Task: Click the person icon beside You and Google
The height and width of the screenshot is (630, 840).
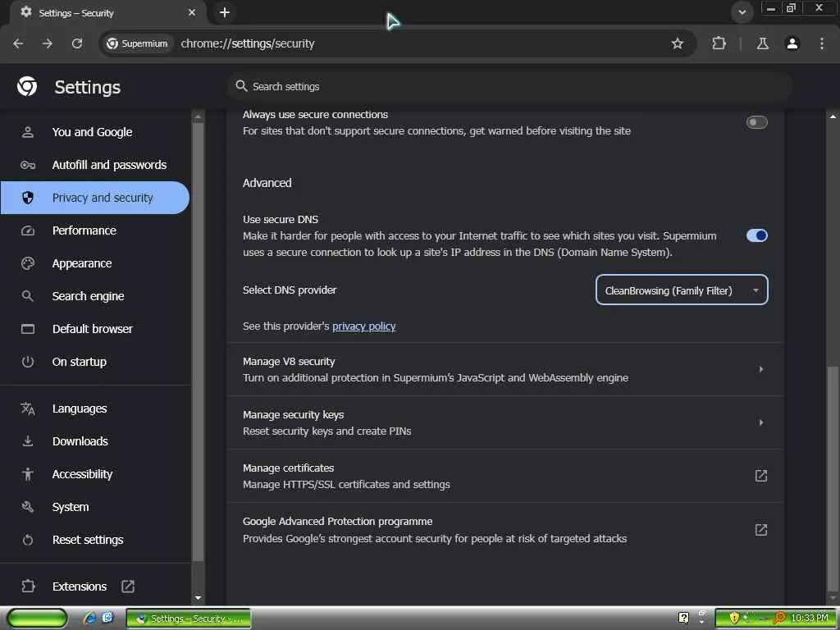Action: click(x=28, y=132)
